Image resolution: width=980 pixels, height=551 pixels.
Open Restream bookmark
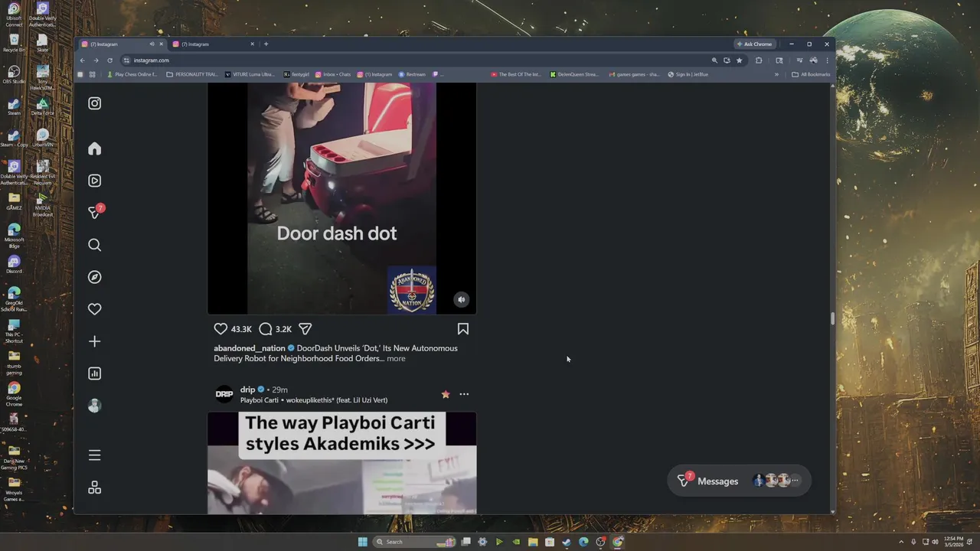(412, 74)
